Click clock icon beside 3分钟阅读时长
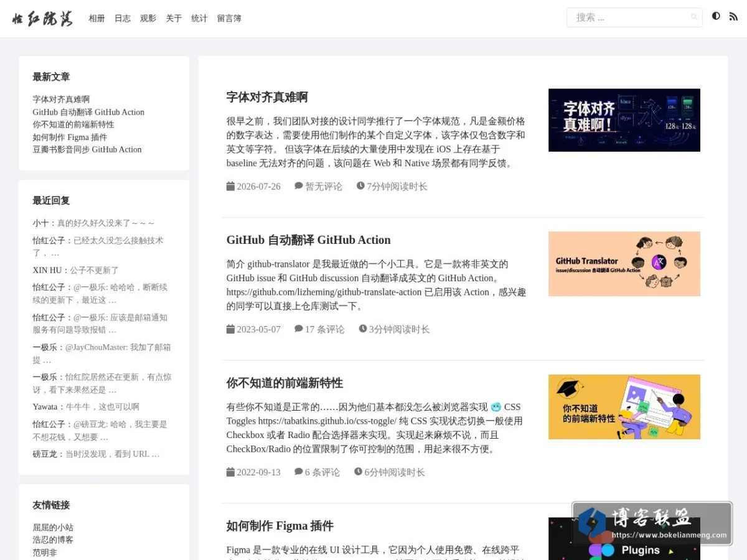The height and width of the screenshot is (560, 747). 363,329
